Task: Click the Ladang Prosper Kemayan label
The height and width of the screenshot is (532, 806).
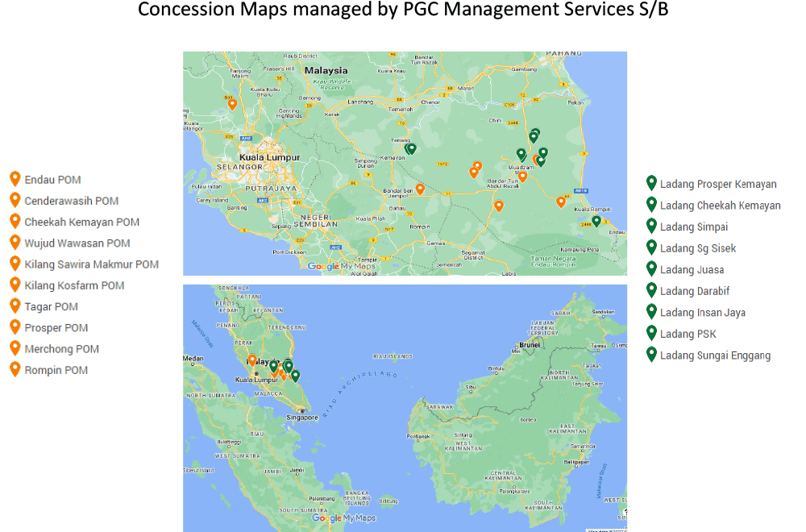Action: tap(718, 184)
